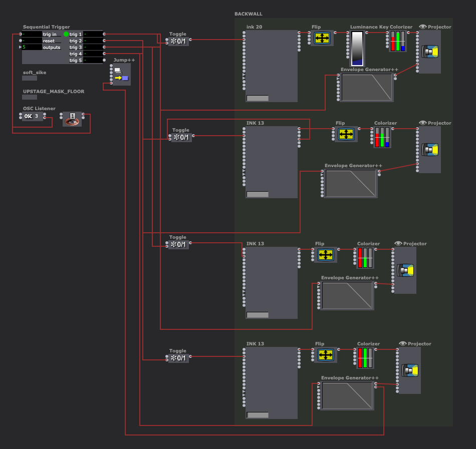Click the BACKWALL group label
The height and width of the screenshot is (449, 476).
point(249,14)
